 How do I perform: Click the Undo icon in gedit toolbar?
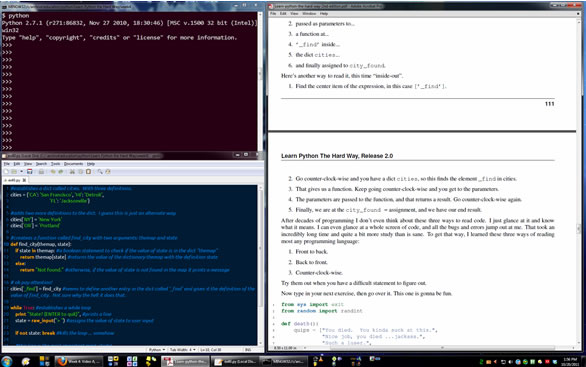pyautogui.click(x=53, y=172)
